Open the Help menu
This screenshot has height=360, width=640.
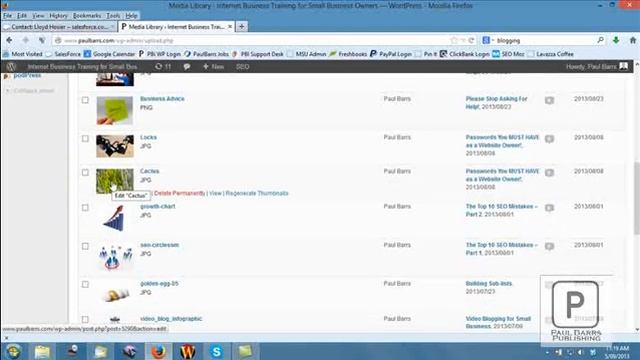click(131, 16)
